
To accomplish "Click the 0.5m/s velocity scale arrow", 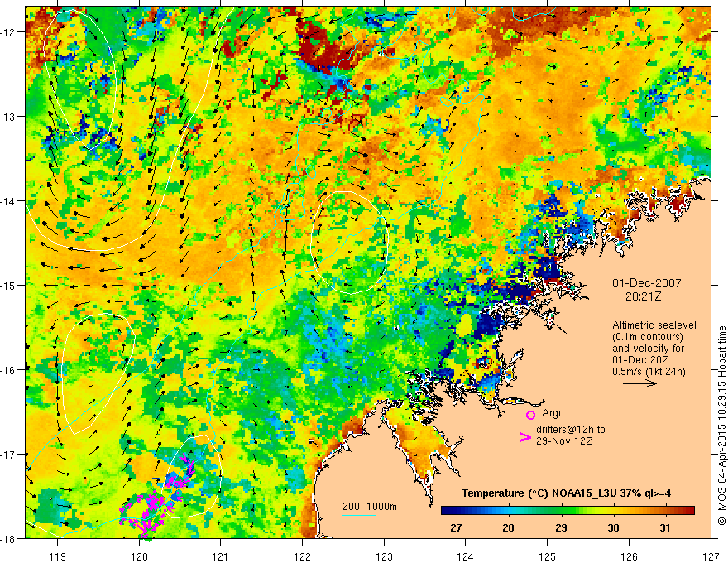I will (x=639, y=383).
